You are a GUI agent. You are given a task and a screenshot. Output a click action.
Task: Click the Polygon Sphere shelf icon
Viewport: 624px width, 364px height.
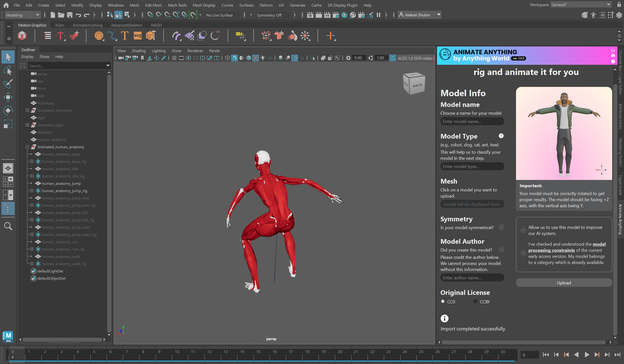[x=99, y=36]
